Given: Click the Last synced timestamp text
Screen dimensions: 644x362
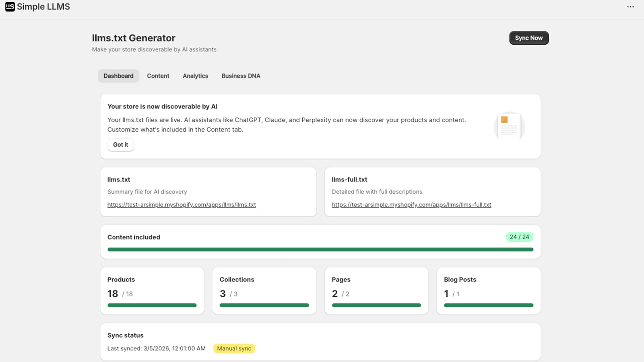Looking at the screenshot, I should point(156,349).
